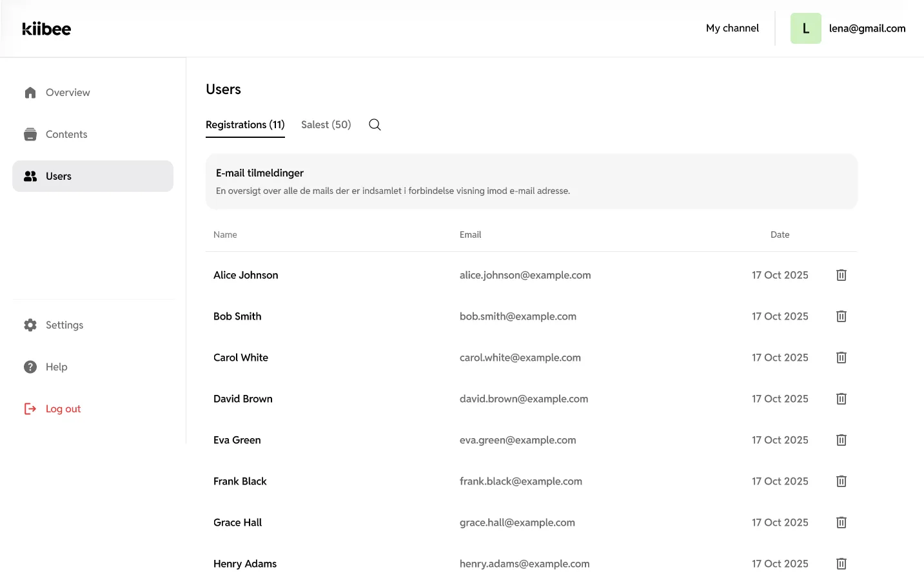
Task: Click alice.johnson@example.com email address
Action: [525, 275]
